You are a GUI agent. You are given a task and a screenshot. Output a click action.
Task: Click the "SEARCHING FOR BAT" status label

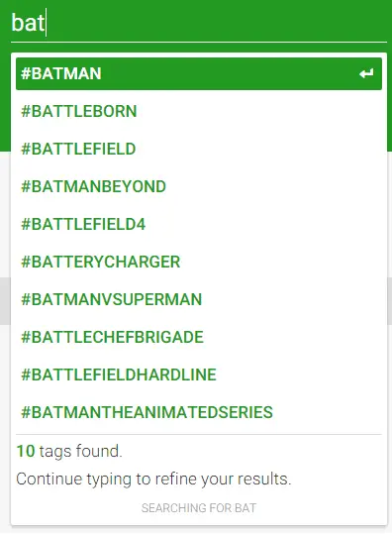point(199,508)
